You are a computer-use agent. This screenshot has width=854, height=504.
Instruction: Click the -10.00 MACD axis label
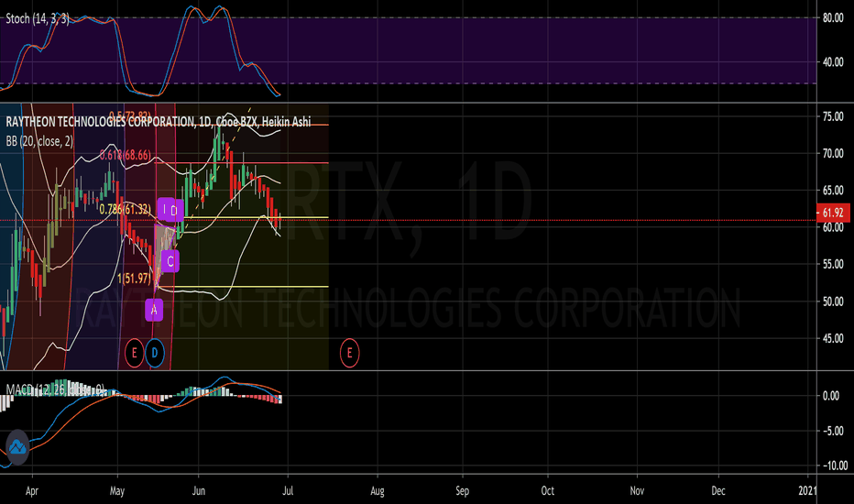(834, 466)
